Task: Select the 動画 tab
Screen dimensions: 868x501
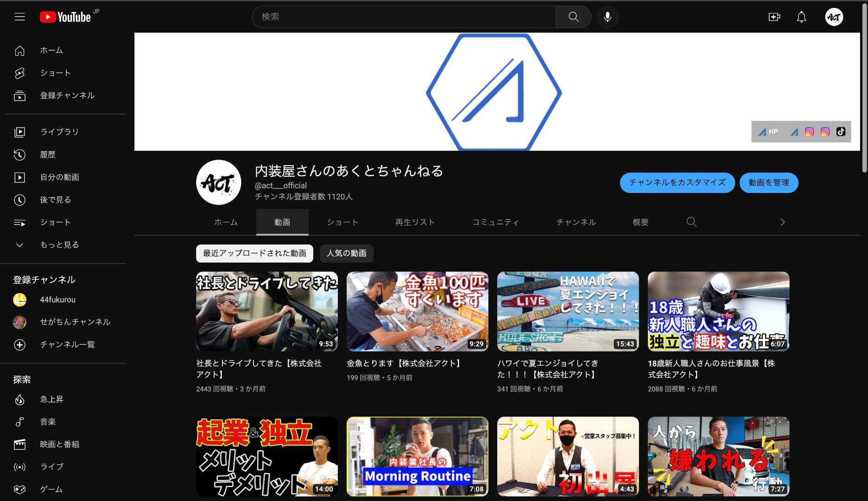Action: [282, 222]
